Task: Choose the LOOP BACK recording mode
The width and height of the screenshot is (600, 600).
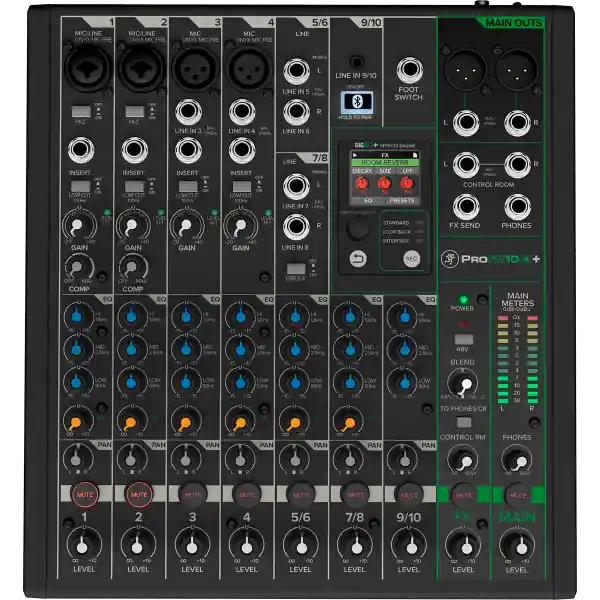Action: 403,232
